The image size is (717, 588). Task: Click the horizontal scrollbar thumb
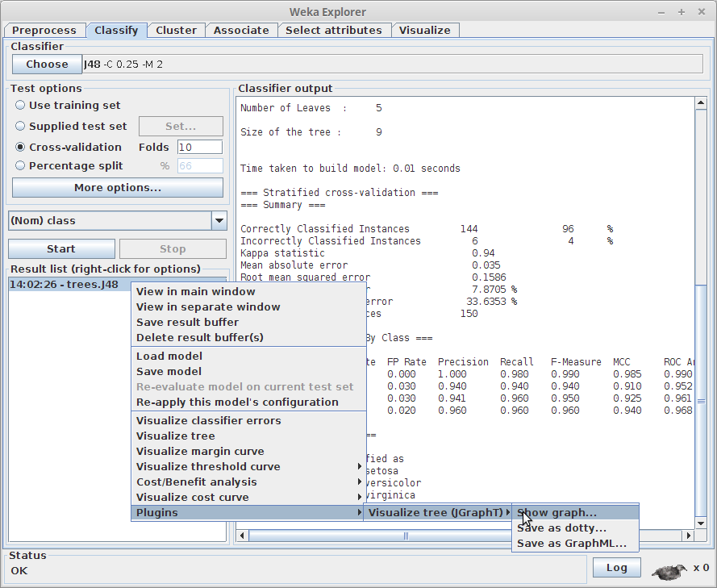(x=406, y=536)
